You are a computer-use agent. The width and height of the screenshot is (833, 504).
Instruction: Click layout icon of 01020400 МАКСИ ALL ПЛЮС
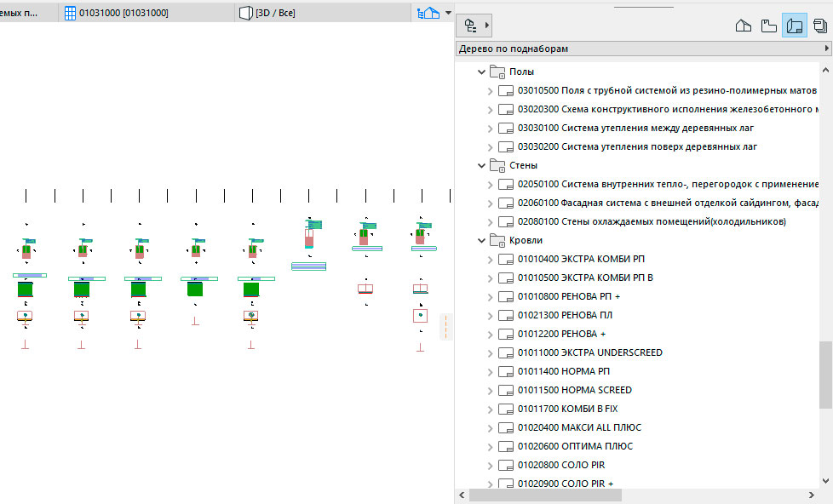506,428
